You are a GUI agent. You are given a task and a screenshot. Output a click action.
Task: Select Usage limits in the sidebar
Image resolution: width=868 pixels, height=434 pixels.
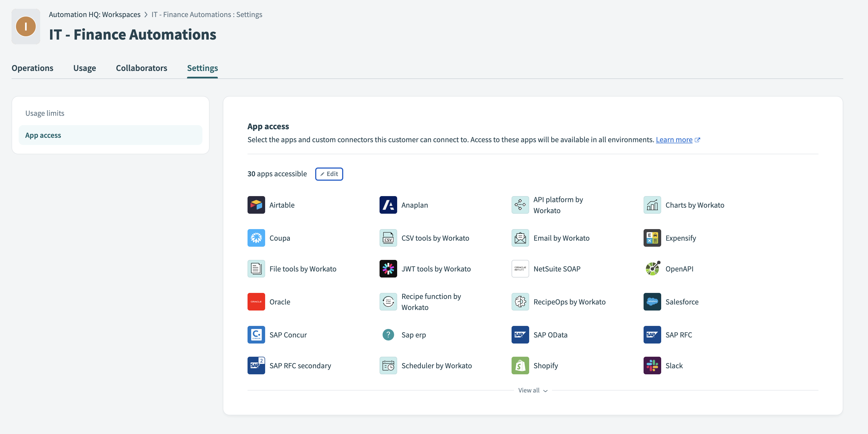coord(45,113)
